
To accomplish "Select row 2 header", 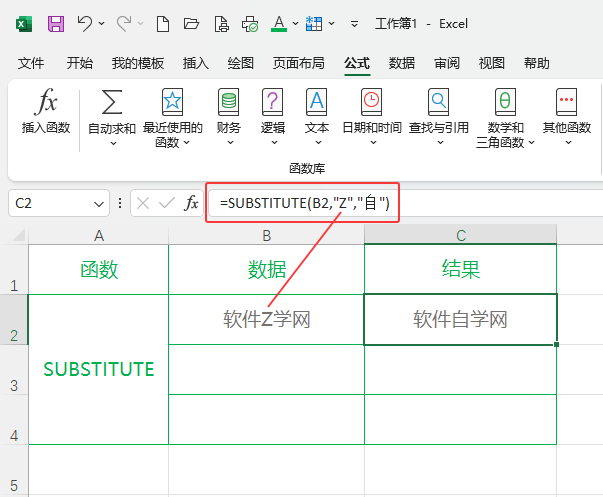I will (x=14, y=320).
